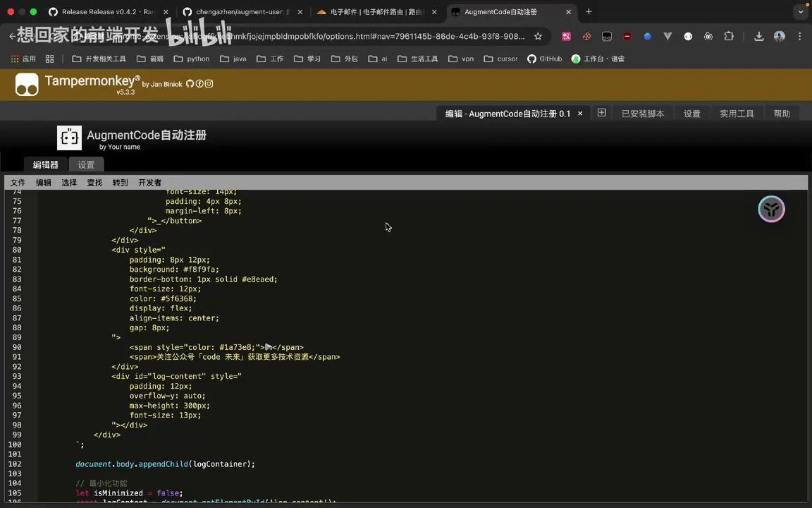The image size is (812, 508).
Task: Open the ai bookmark folder
Action: pos(378,59)
